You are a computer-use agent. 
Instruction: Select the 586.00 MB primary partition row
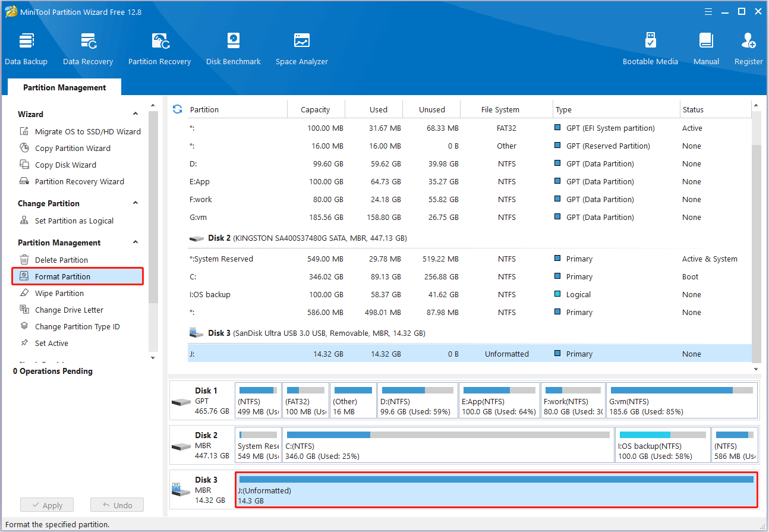tap(469, 312)
